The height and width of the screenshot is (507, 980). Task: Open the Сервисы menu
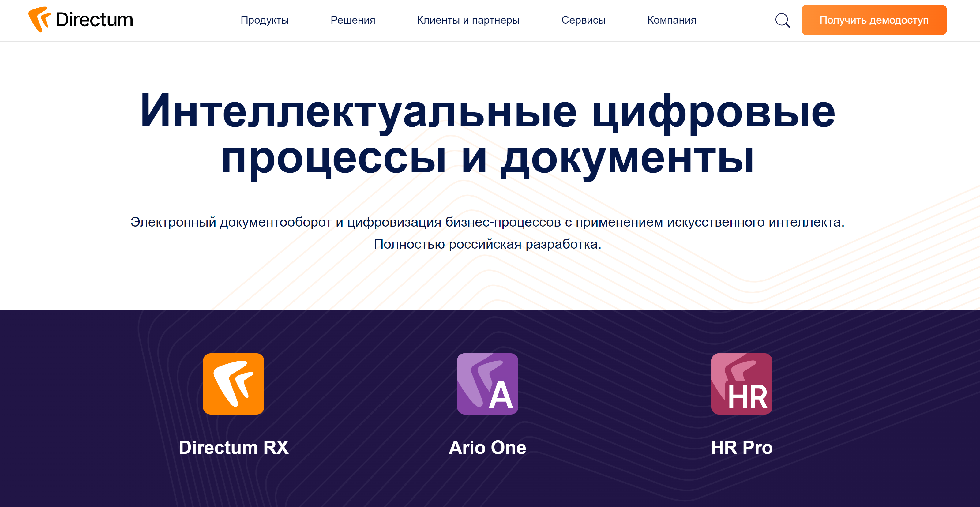583,20
